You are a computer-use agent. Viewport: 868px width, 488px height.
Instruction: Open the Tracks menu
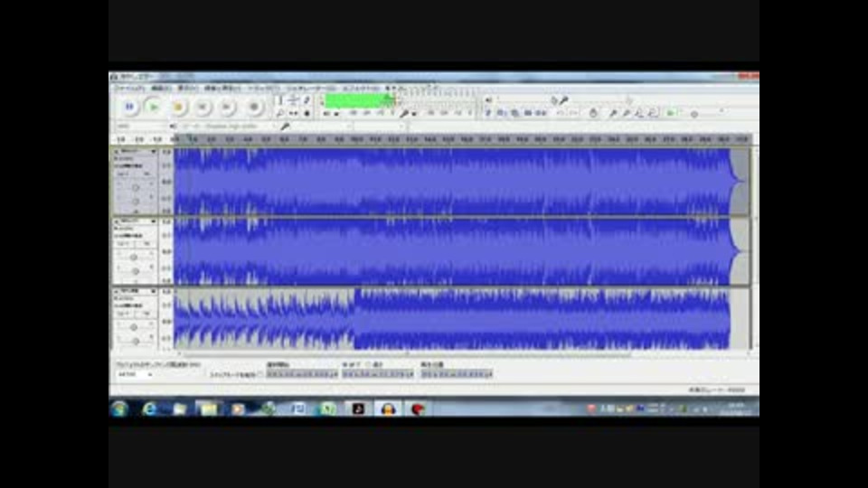[x=263, y=89]
